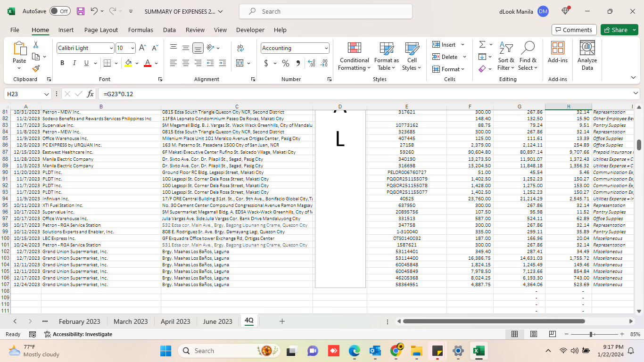Open the font size dropdown
Viewport: 644px width, 362px height.
(132, 48)
